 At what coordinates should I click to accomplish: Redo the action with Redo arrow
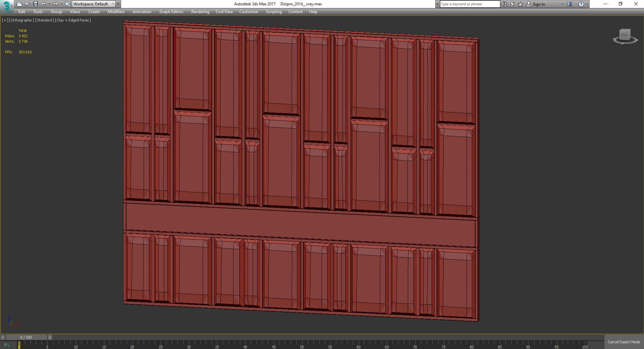click(56, 4)
